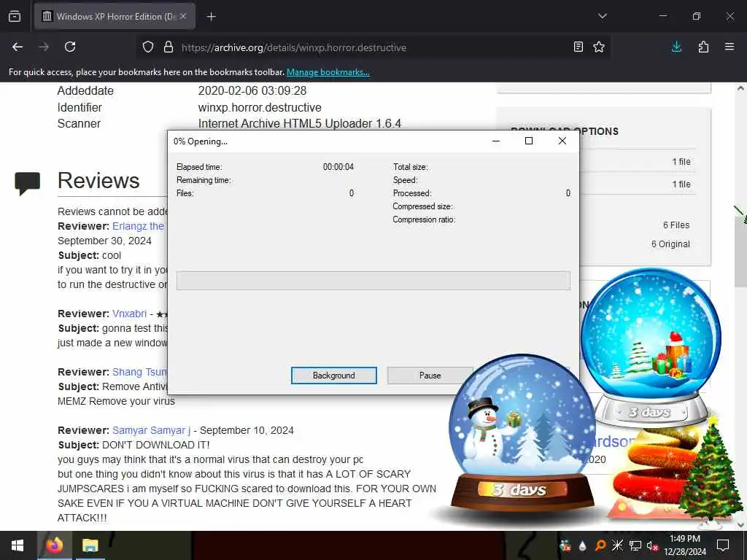Close the Windows XP Horror Edition tab
This screenshot has width=747, height=560.
click(183, 16)
